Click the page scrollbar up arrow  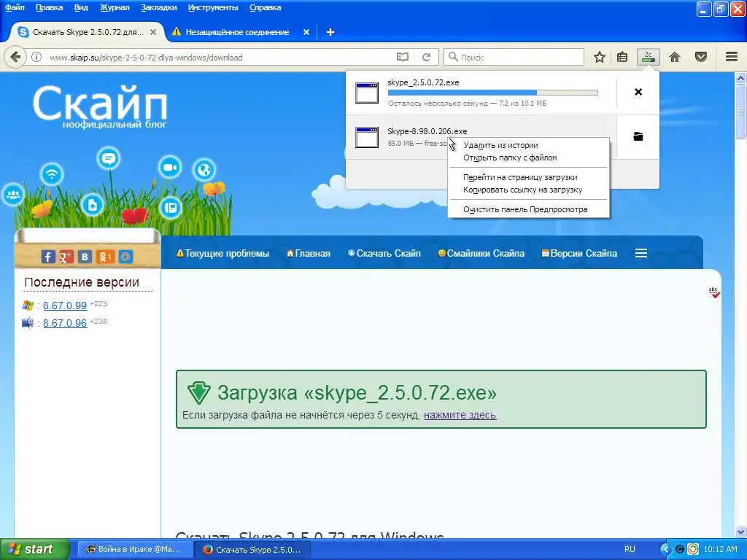click(x=741, y=78)
